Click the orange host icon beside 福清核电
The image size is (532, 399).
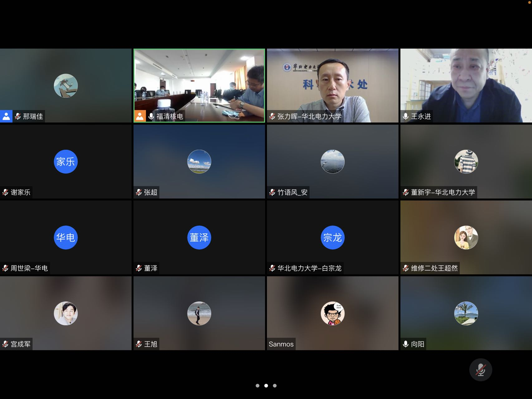(x=140, y=116)
